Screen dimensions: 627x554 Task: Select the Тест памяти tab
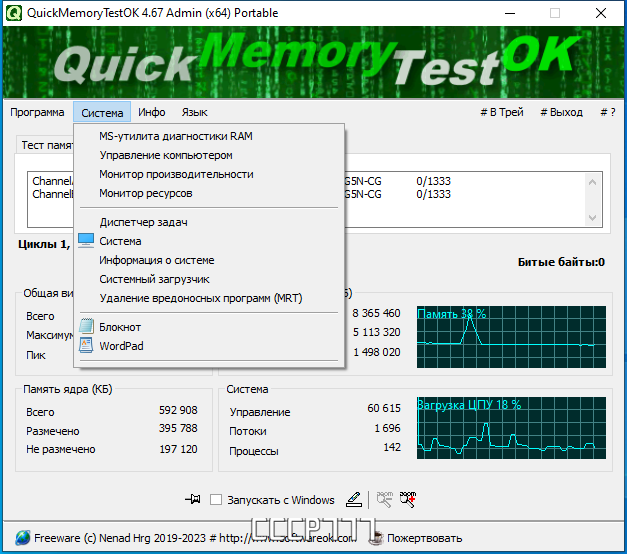tap(45, 145)
